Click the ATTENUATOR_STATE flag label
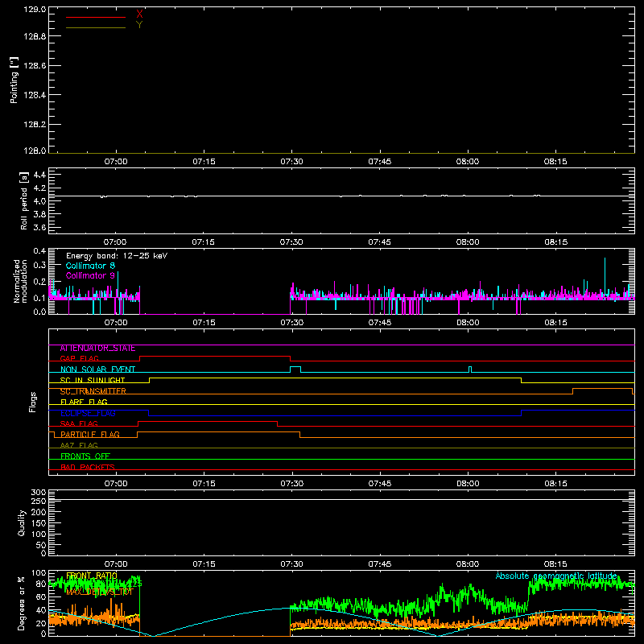 click(x=97, y=349)
